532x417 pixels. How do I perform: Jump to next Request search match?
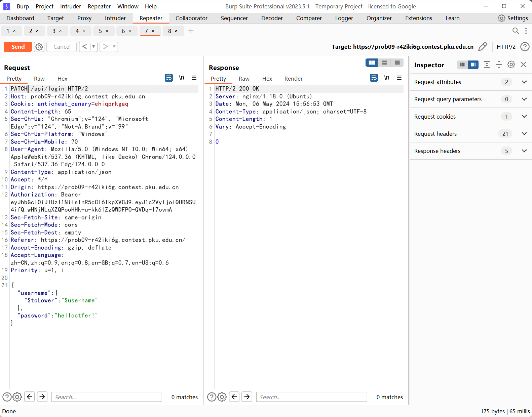pyautogui.click(x=42, y=397)
